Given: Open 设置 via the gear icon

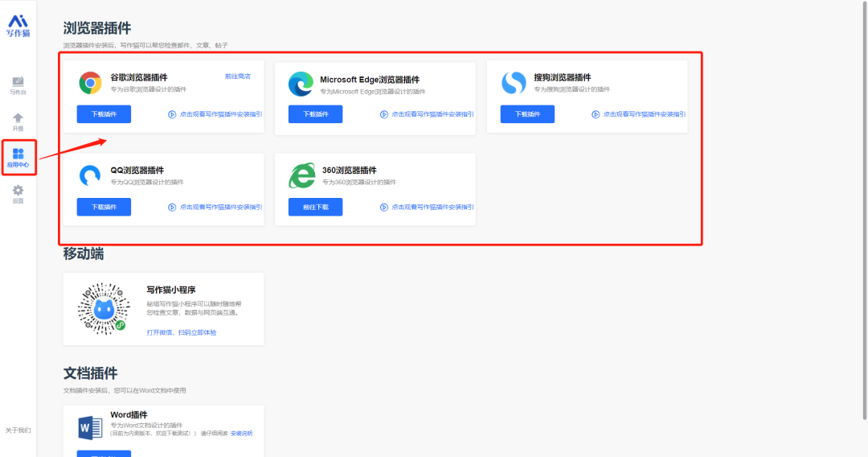Looking at the screenshot, I should [18, 194].
